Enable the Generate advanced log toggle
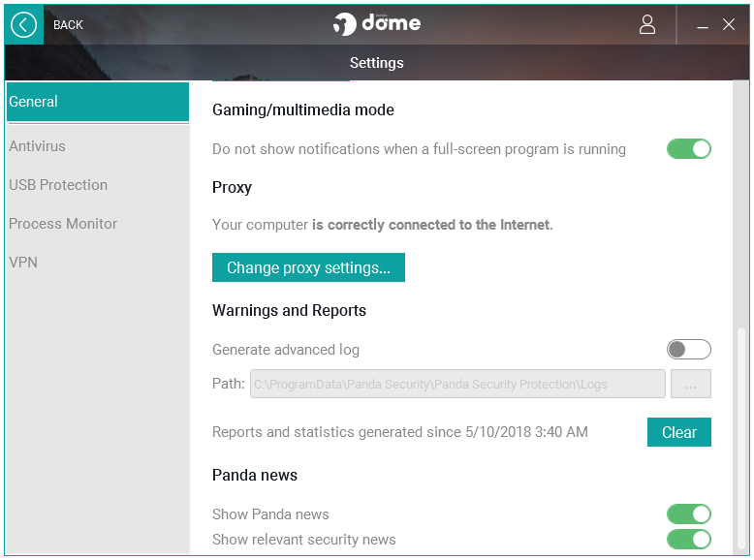Screen dimensions: 754x560 689,350
